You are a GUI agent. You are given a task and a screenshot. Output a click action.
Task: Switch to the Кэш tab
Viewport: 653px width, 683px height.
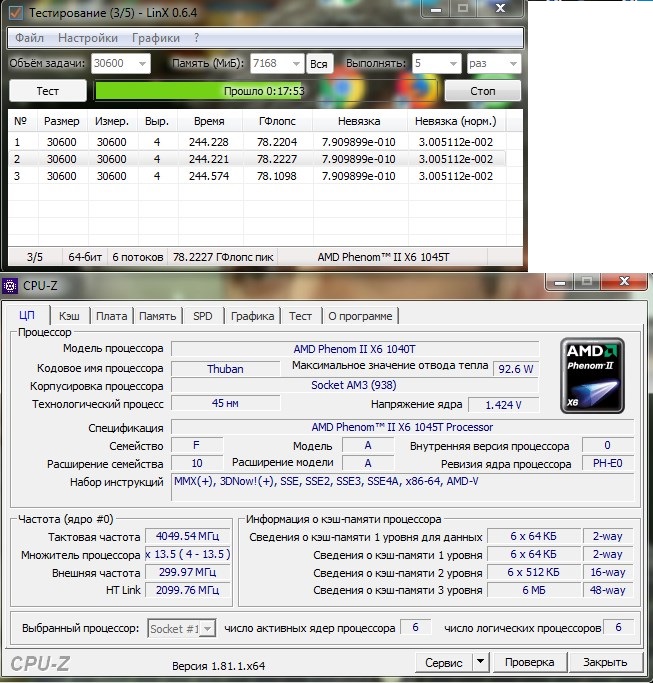pyautogui.click(x=69, y=316)
